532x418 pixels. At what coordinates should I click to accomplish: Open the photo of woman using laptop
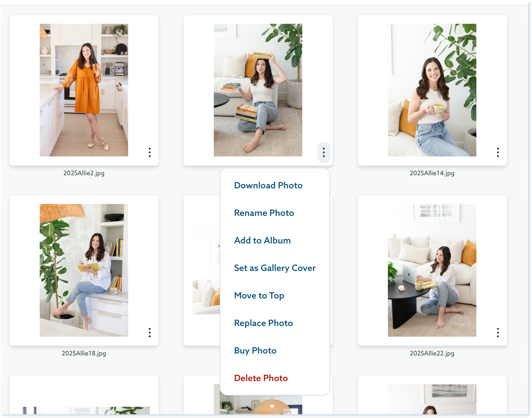point(432,270)
